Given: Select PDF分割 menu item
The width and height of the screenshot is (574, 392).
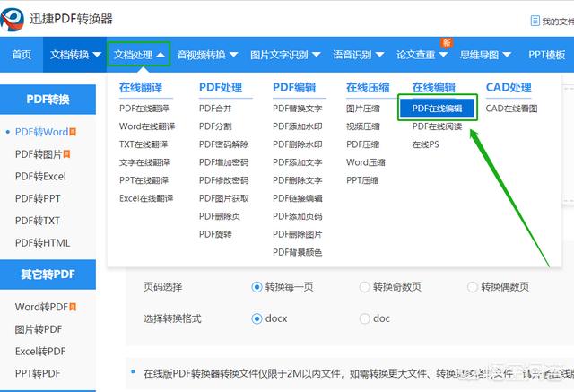Looking at the screenshot, I should (x=215, y=126).
